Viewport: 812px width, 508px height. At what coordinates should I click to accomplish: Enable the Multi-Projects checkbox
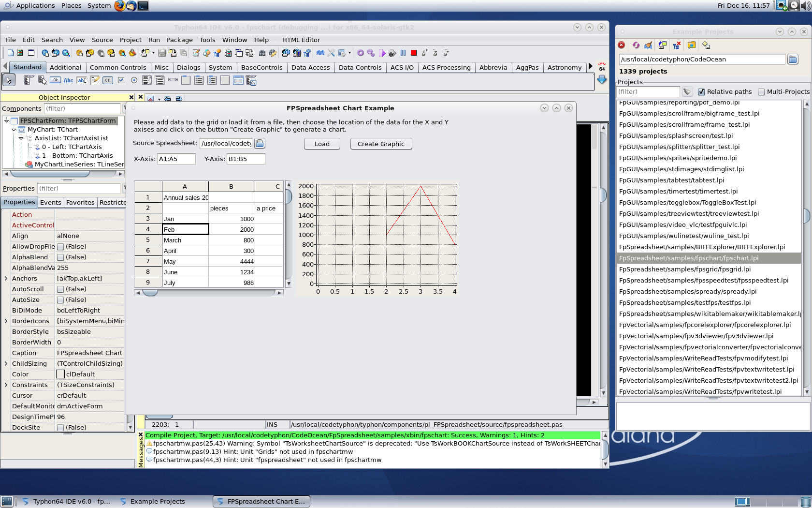click(761, 92)
